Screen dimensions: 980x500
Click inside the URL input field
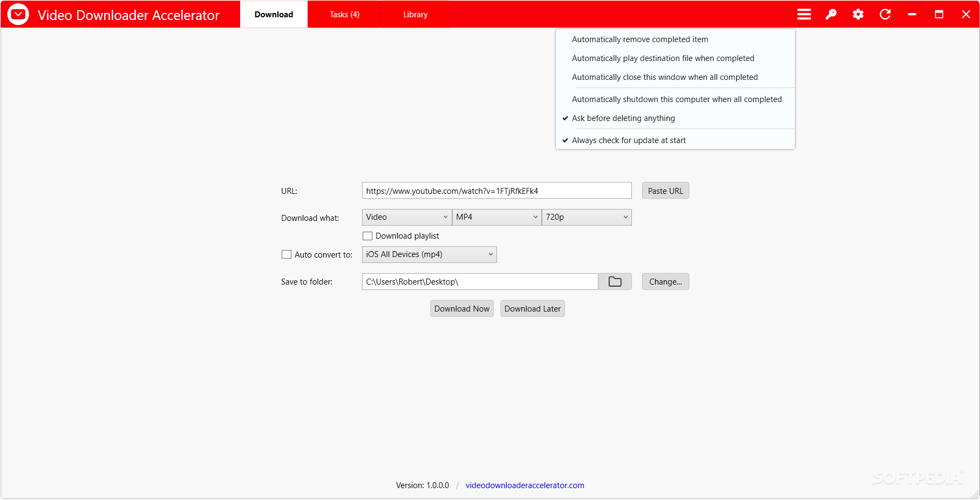[497, 191]
